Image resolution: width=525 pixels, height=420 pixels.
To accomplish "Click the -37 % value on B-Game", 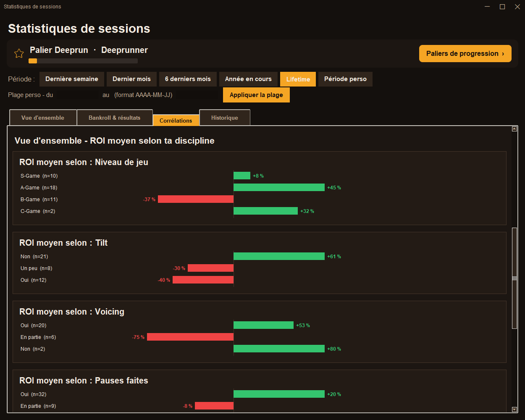I will [x=149, y=199].
